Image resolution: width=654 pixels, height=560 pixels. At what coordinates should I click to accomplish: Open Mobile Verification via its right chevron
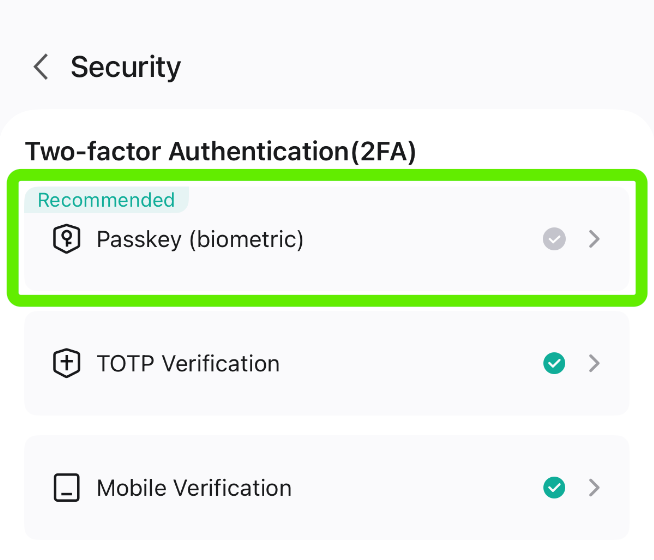pyautogui.click(x=594, y=487)
